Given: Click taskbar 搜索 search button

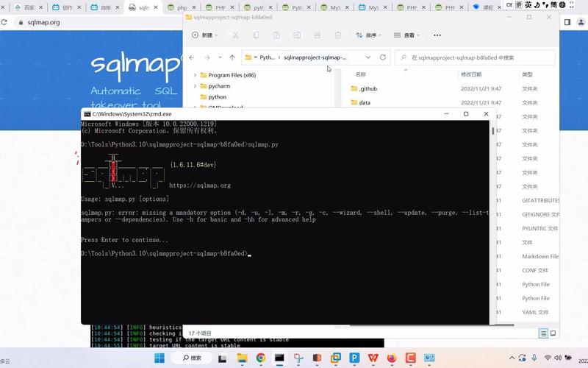Looking at the screenshot, I should tap(192, 358).
